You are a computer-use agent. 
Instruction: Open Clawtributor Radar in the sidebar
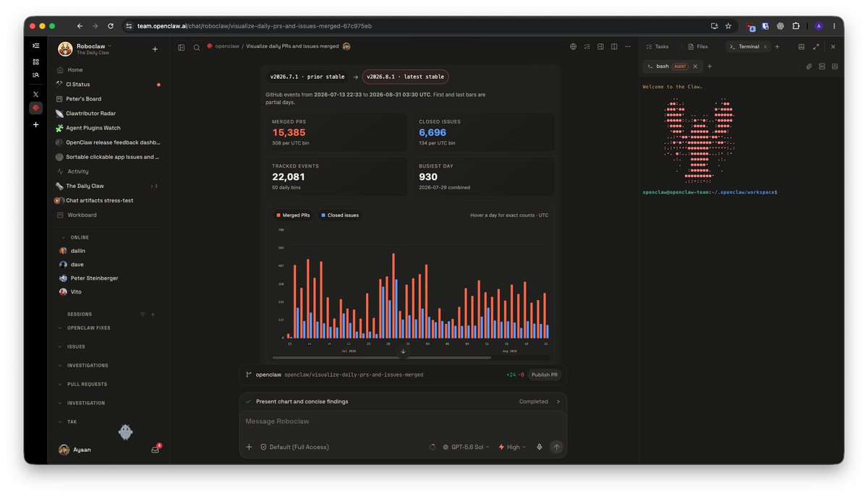[x=109, y=114]
